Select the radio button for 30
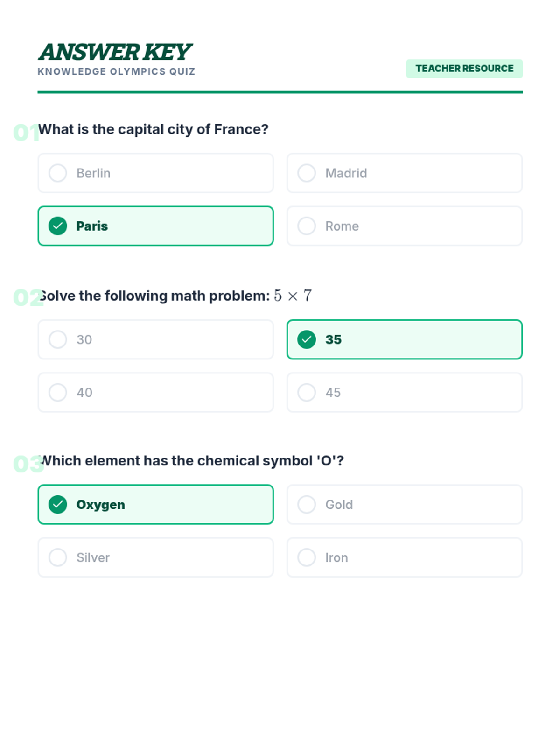 [58, 339]
